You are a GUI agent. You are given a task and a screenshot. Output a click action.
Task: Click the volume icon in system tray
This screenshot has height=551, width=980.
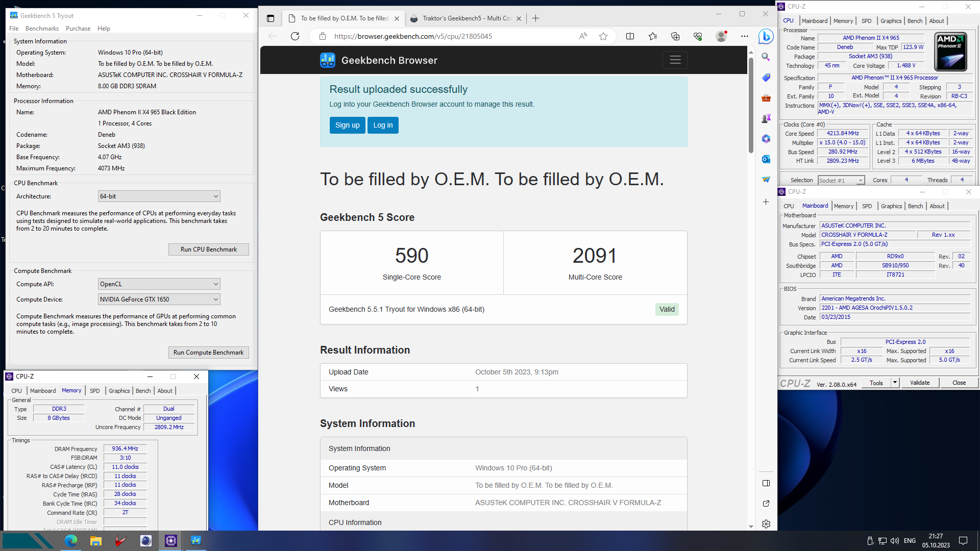tap(894, 541)
